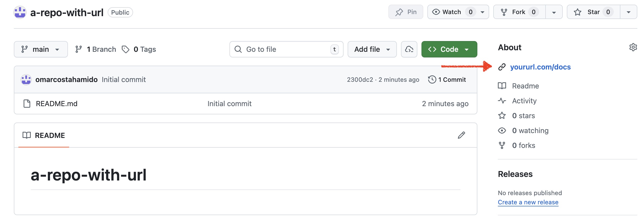Open the About settings gear icon
This screenshot has height=221, width=644.
click(633, 47)
